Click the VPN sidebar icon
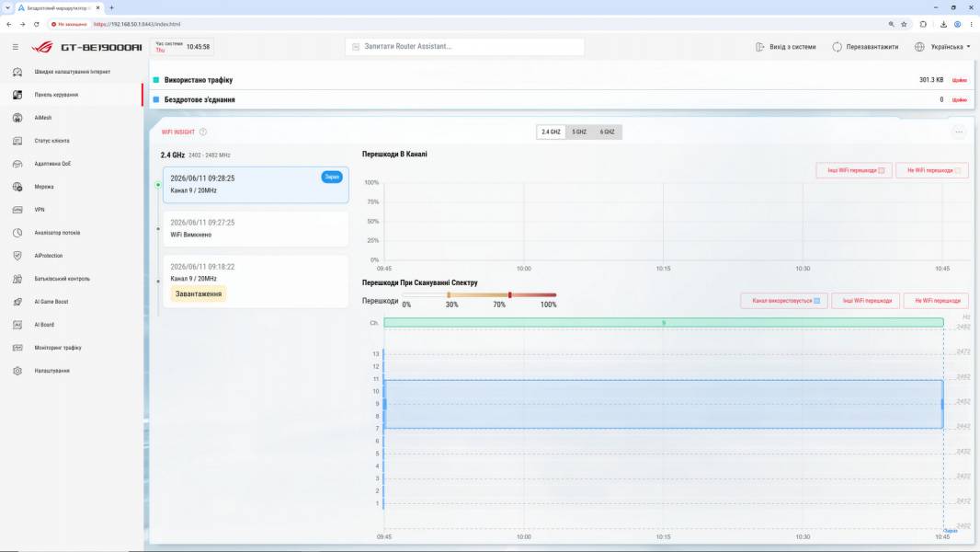980x552 pixels. 17,210
